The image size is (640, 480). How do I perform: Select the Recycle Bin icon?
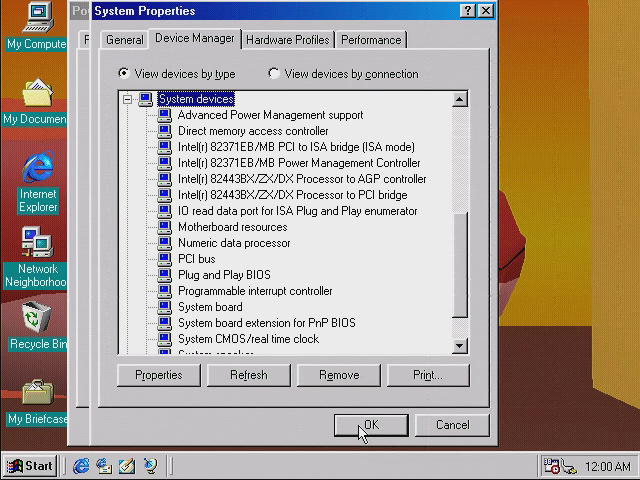(x=37, y=317)
